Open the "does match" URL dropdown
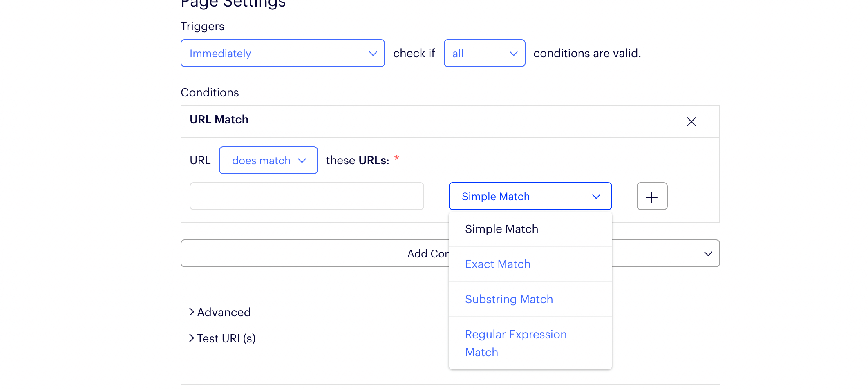 click(x=268, y=161)
